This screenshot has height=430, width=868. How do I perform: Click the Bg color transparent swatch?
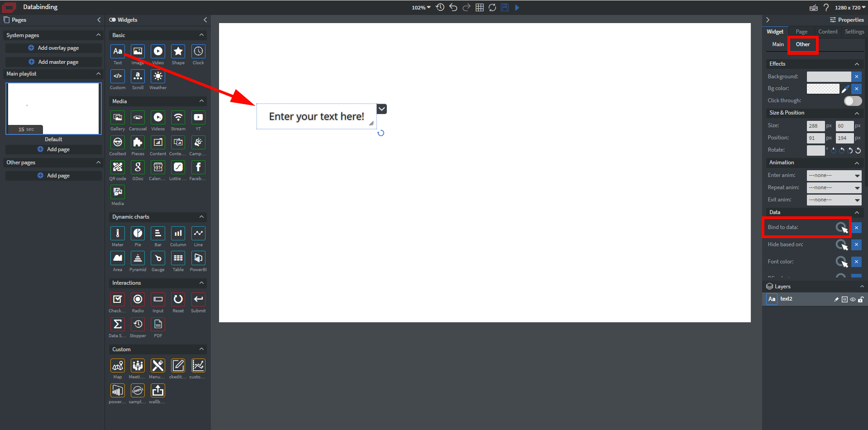click(x=823, y=89)
